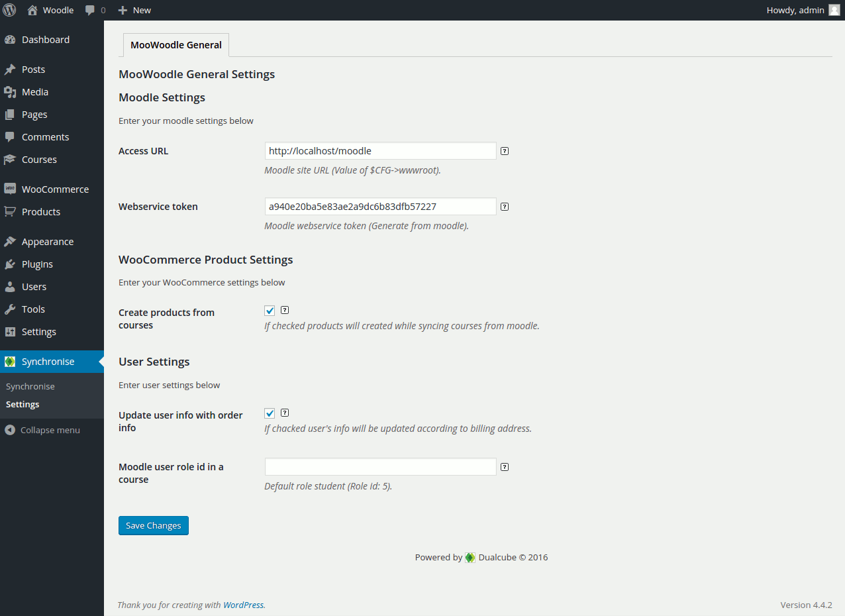Go to the Synchronise submenu item
The width and height of the screenshot is (845, 616).
click(30, 386)
